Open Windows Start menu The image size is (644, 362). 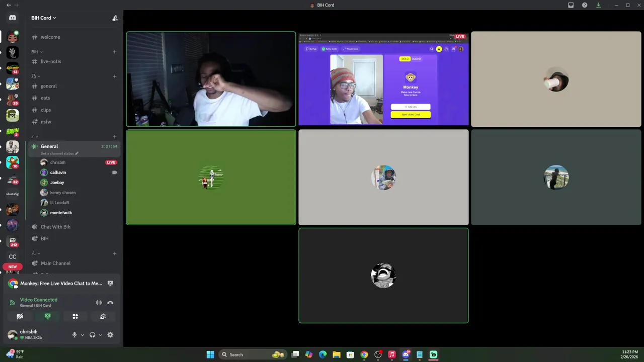210,354
